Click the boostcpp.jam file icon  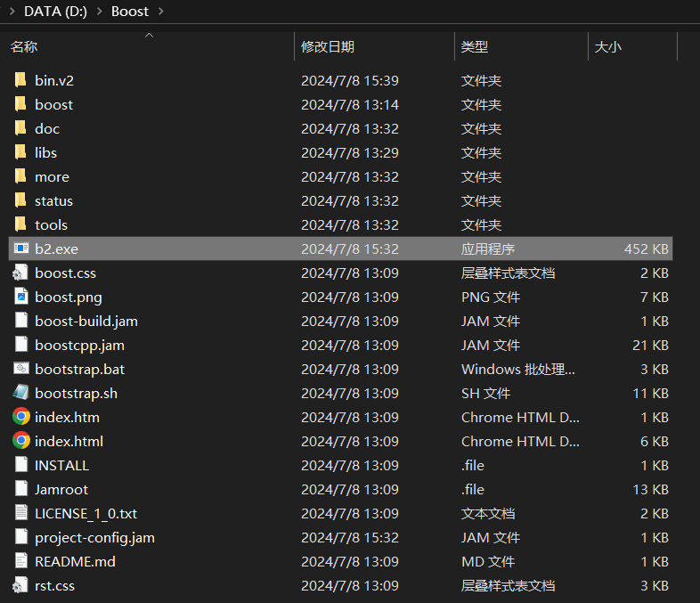click(x=21, y=345)
